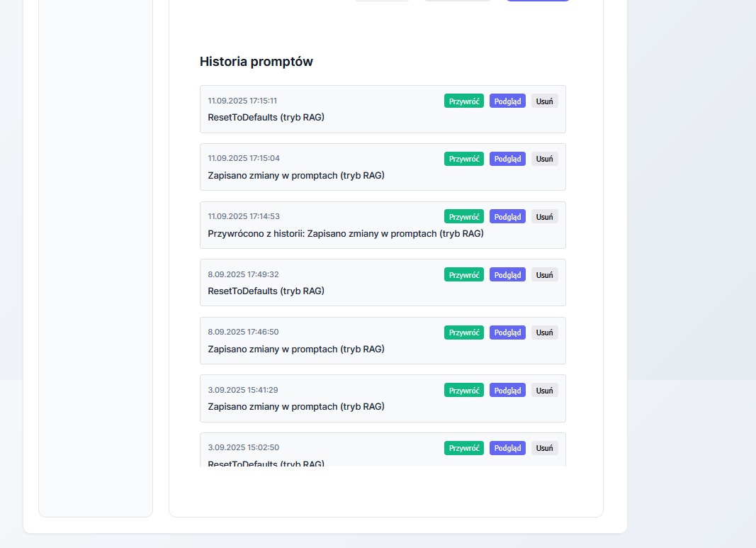Restore the 3.09.2025 15:02:50 entry
Screen dimensions: 756x548
point(464,448)
